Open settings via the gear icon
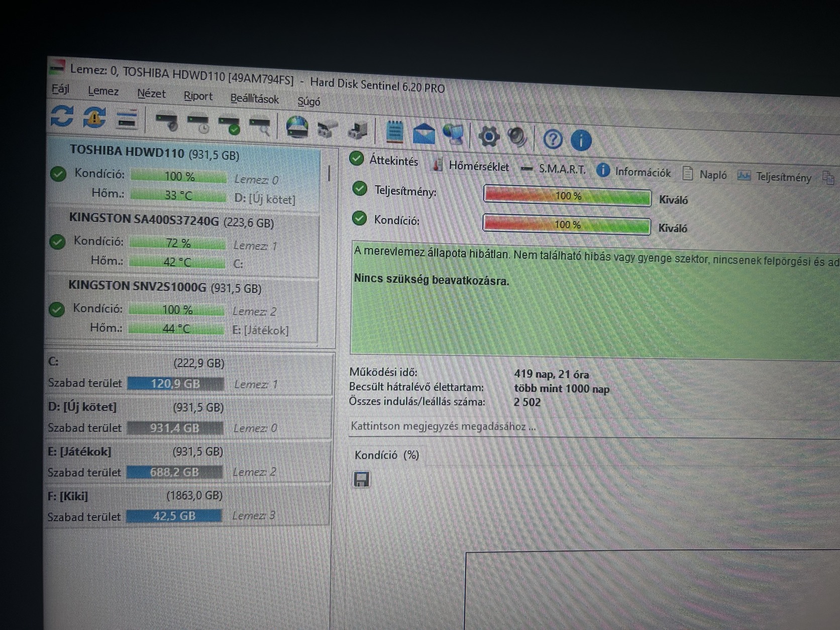This screenshot has height=630, width=840. click(488, 137)
